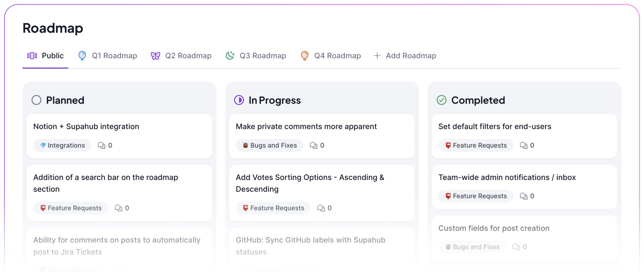Switch to the Q4 Roadmap tab

(x=337, y=56)
